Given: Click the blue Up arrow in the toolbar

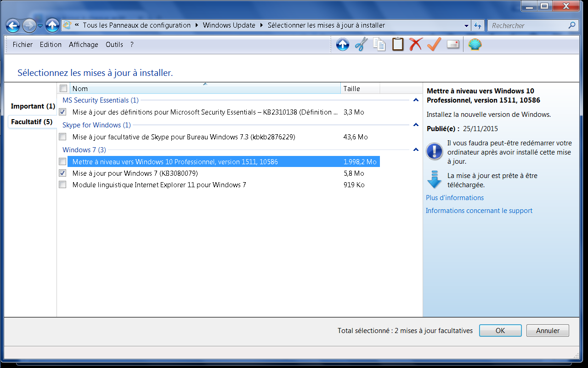Looking at the screenshot, I should point(343,45).
